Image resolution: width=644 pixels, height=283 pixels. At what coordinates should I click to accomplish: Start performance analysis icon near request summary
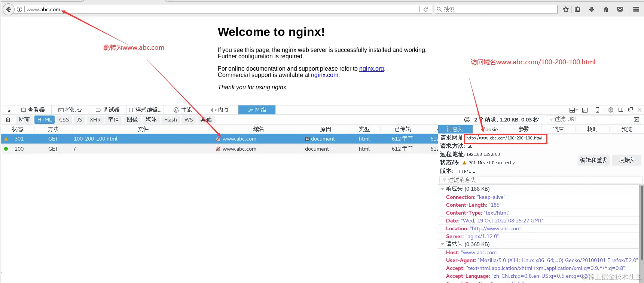pos(467,120)
